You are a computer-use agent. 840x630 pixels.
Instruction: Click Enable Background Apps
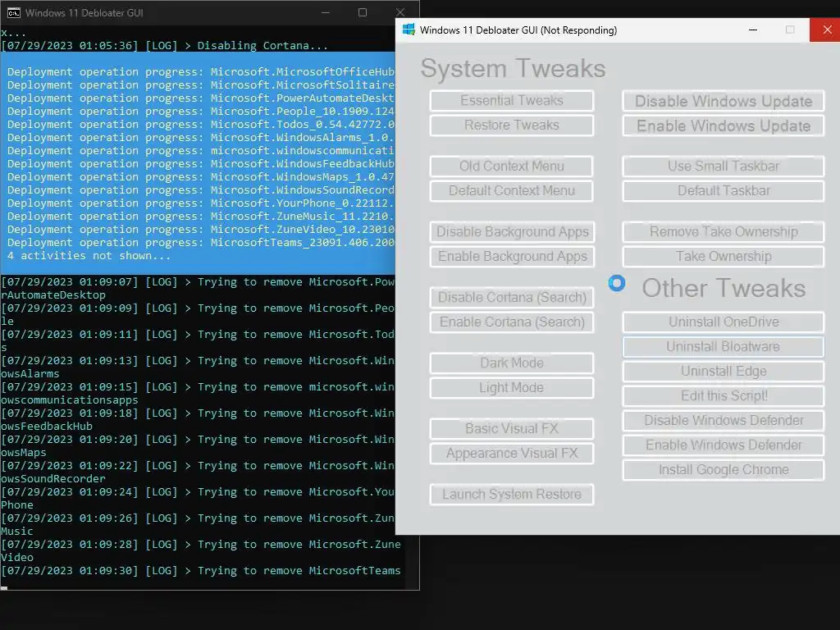512,257
